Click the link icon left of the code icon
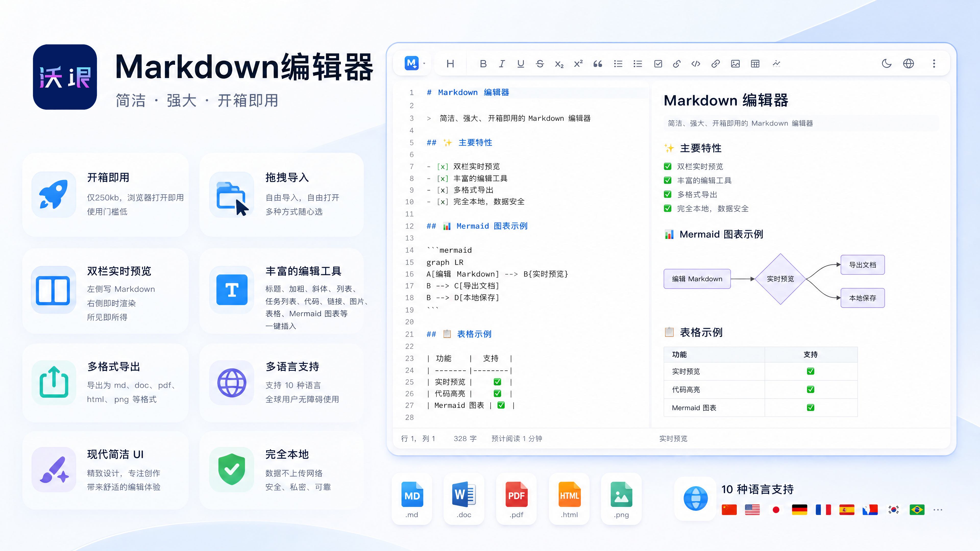Image resolution: width=980 pixels, height=551 pixels. point(676,64)
